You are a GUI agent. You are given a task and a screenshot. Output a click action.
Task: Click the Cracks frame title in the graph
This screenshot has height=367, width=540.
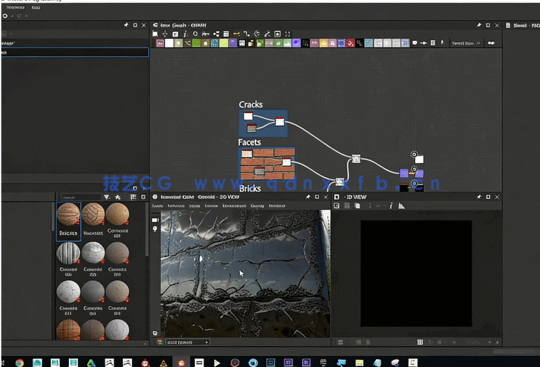pyautogui.click(x=251, y=104)
